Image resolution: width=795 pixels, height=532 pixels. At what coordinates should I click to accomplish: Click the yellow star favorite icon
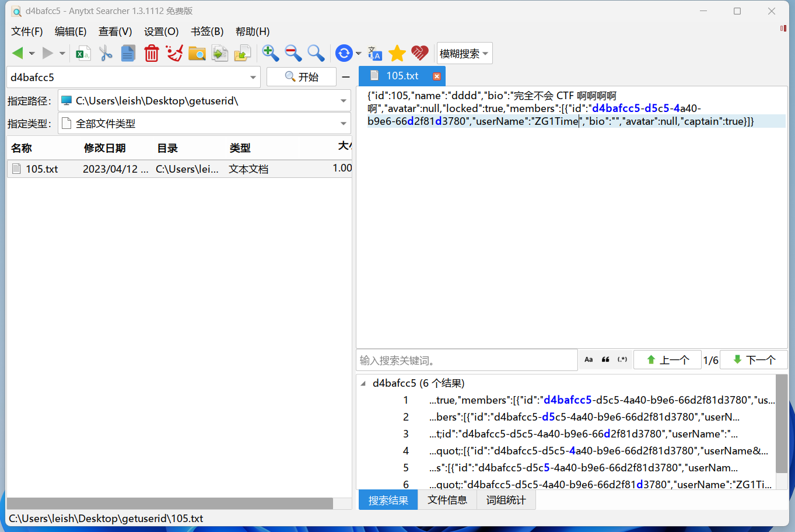pyautogui.click(x=397, y=54)
